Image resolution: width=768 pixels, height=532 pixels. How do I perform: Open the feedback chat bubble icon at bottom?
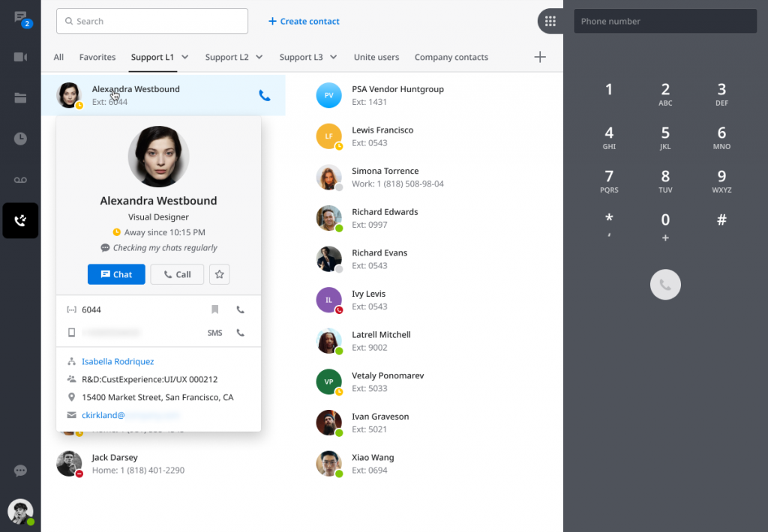[x=20, y=471]
